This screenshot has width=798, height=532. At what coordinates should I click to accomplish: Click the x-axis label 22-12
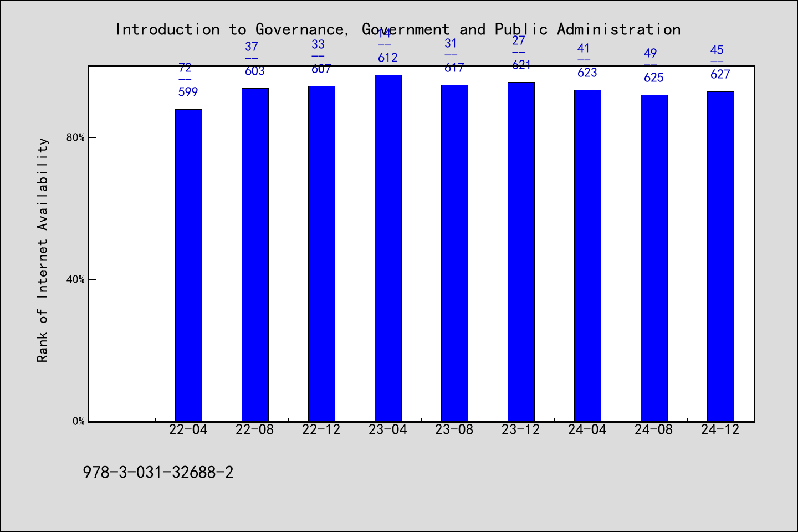(321, 429)
